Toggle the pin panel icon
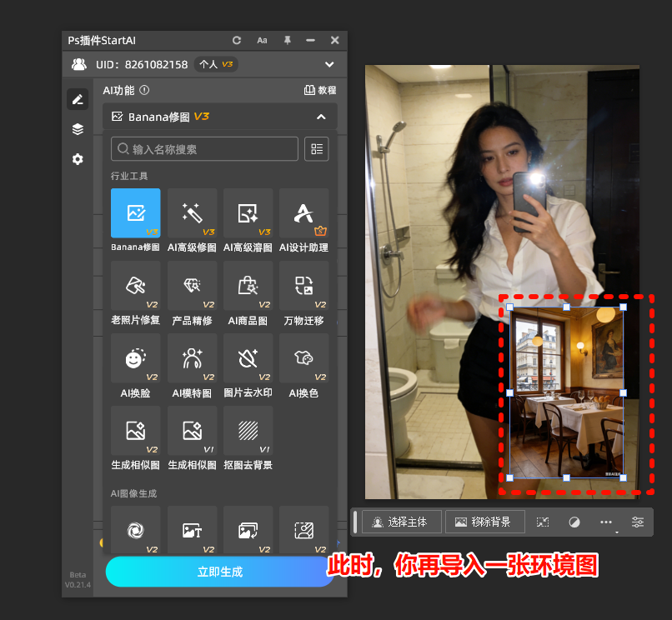 (287, 40)
